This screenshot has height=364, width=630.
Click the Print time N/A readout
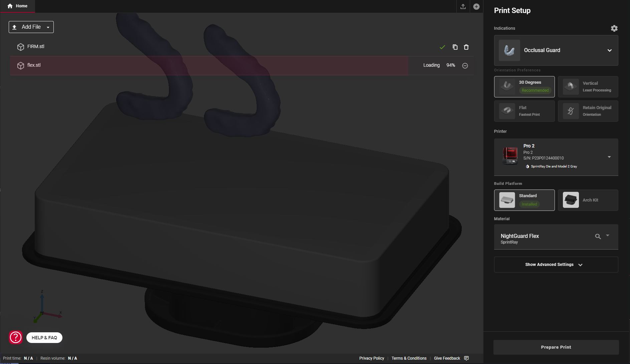(18, 358)
